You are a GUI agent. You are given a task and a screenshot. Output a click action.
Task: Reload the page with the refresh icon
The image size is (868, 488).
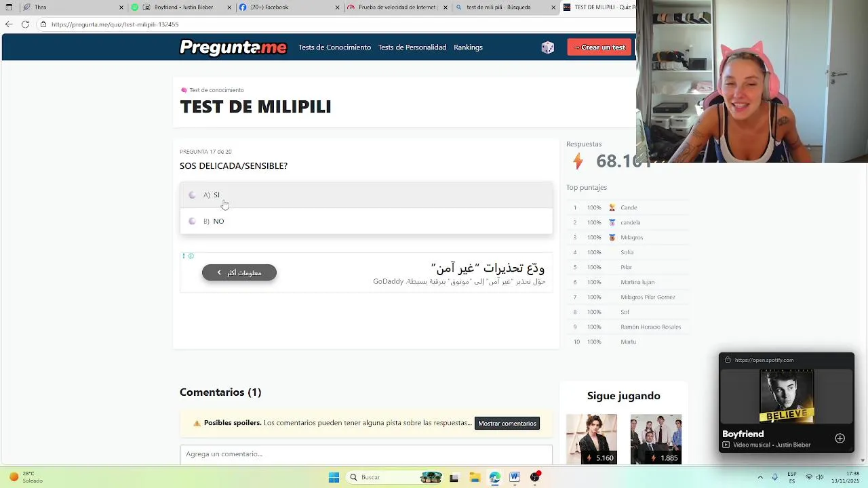coord(25,24)
